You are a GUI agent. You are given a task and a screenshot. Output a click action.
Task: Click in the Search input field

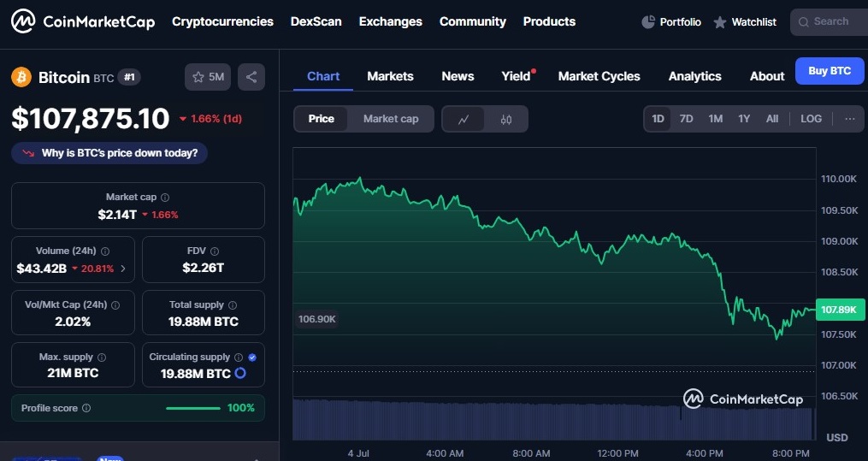coord(830,22)
